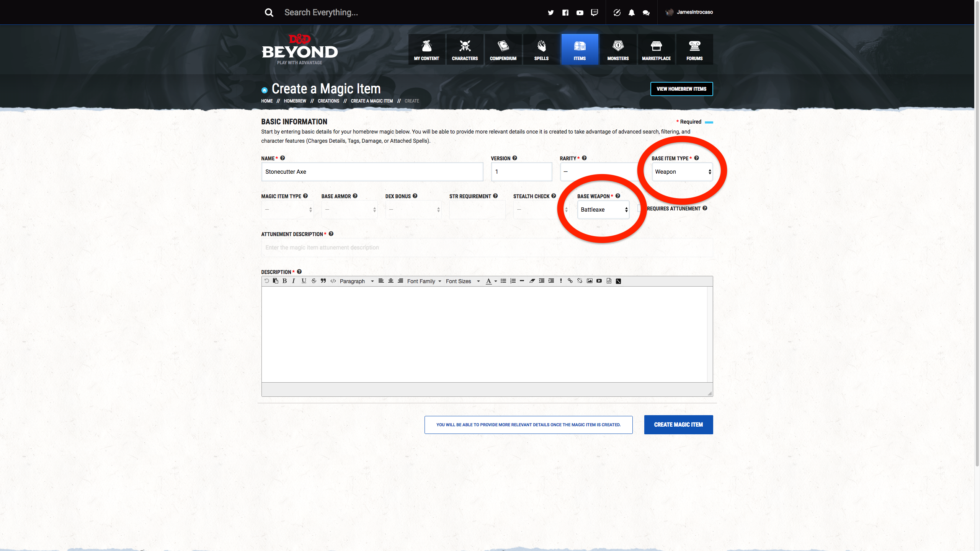Click the Name input field

pos(372,172)
